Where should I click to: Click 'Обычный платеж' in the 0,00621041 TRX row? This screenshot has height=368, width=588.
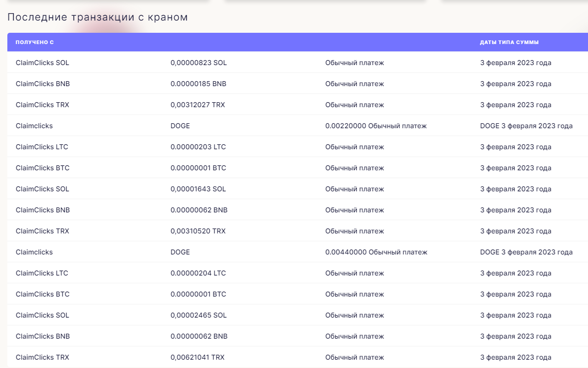(x=355, y=357)
